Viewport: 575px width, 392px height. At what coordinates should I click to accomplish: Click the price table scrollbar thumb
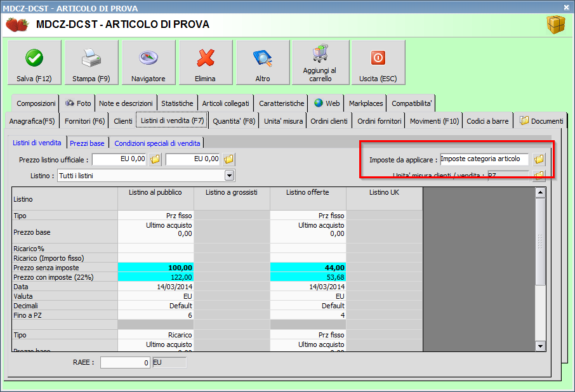coord(540,242)
